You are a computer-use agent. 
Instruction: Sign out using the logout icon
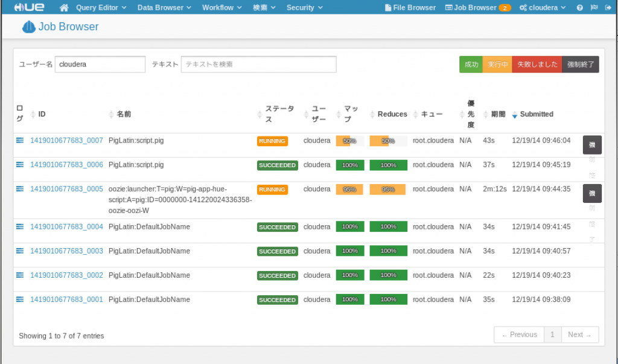pyautogui.click(x=608, y=7)
